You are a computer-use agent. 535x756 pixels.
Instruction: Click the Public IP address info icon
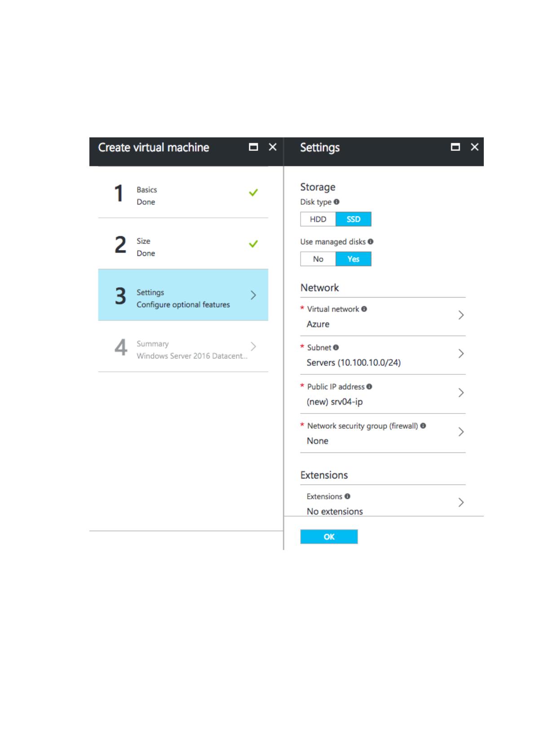(369, 387)
